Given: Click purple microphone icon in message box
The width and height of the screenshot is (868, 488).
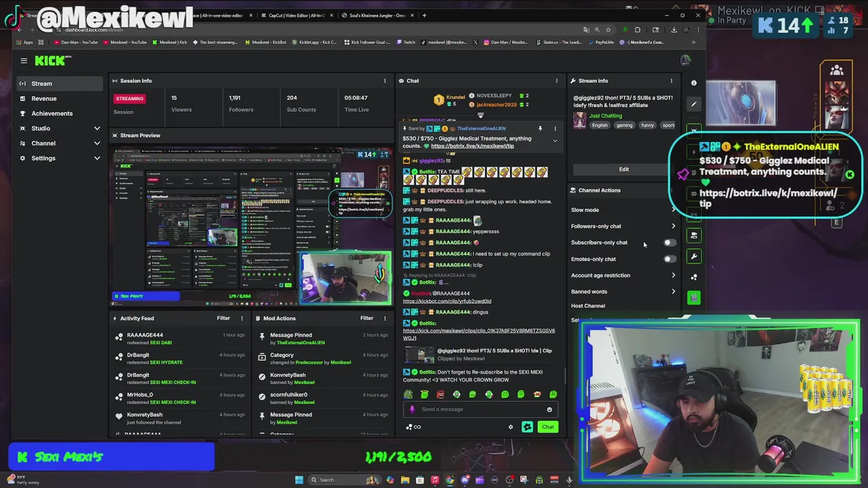Looking at the screenshot, I should (x=412, y=409).
